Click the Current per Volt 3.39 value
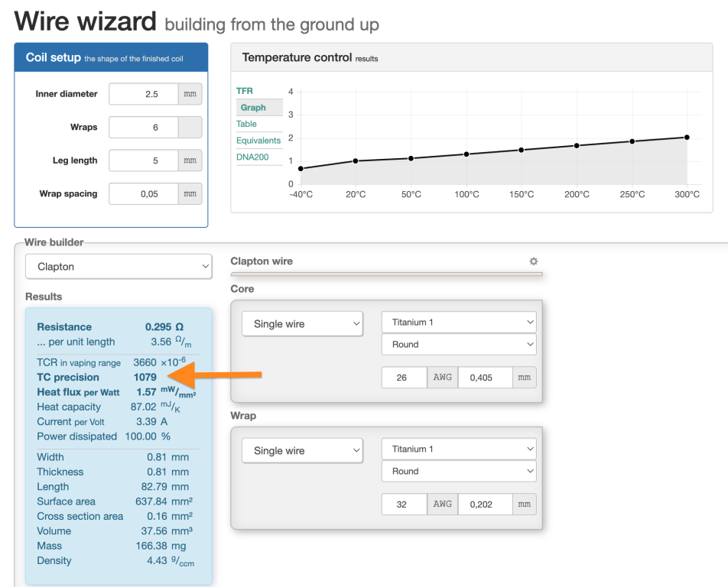 [x=146, y=422]
